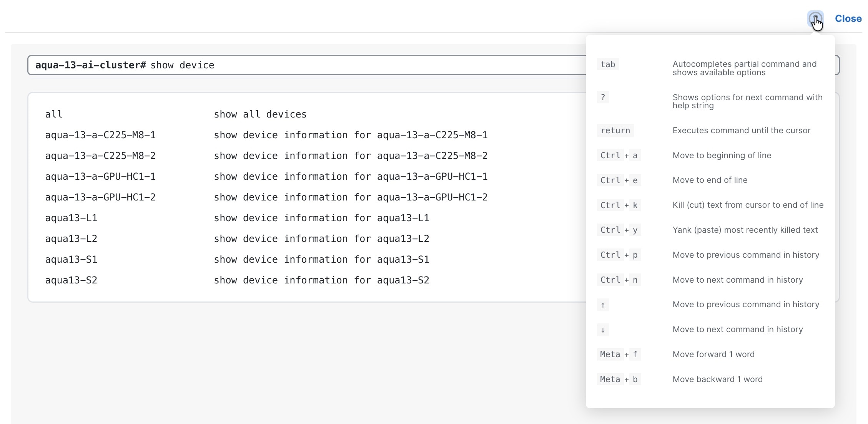This screenshot has height=424, width=868.
Task: Click the Close link
Action: (848, 18)
